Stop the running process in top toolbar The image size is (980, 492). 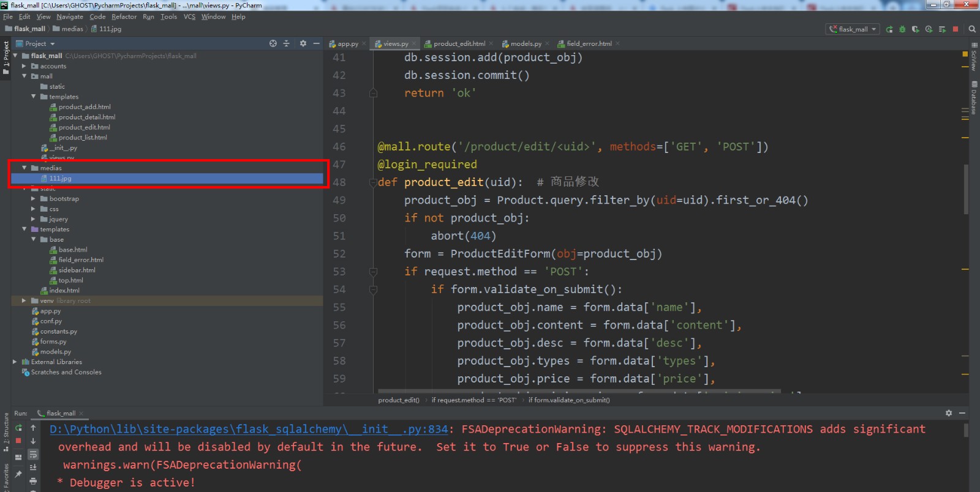(x=956, y=29)
